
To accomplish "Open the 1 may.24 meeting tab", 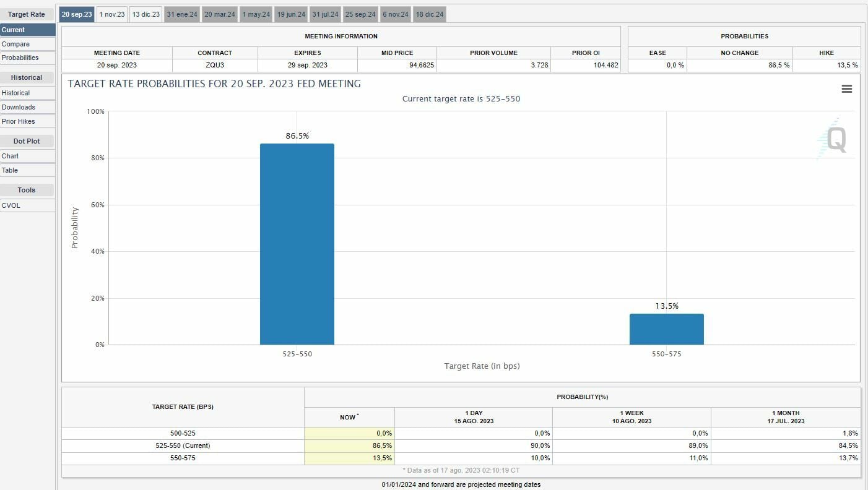I will [x=256, y=14].
